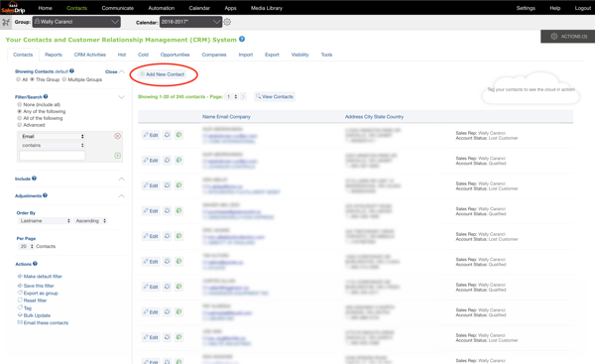Click Logout in top bar

tap(582, 8)
